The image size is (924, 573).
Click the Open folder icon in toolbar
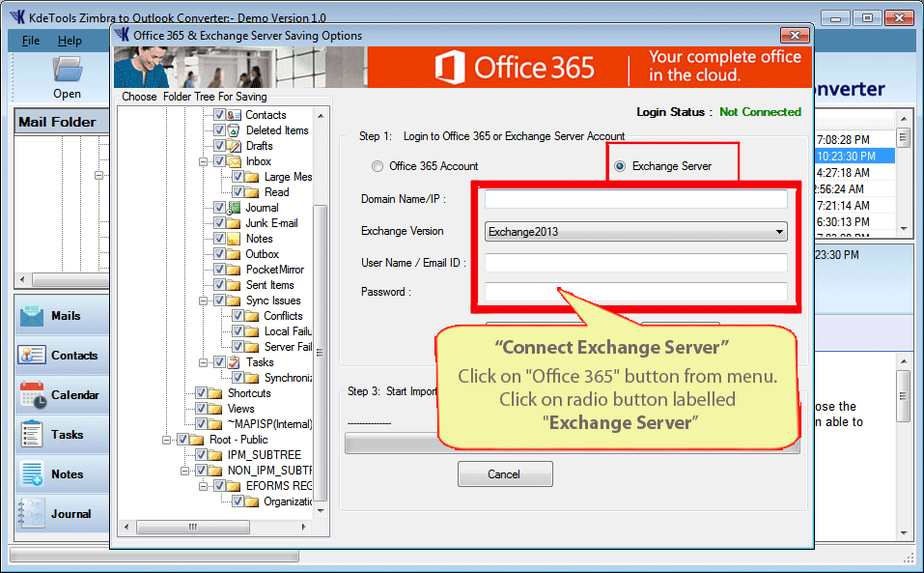point(68,69)
